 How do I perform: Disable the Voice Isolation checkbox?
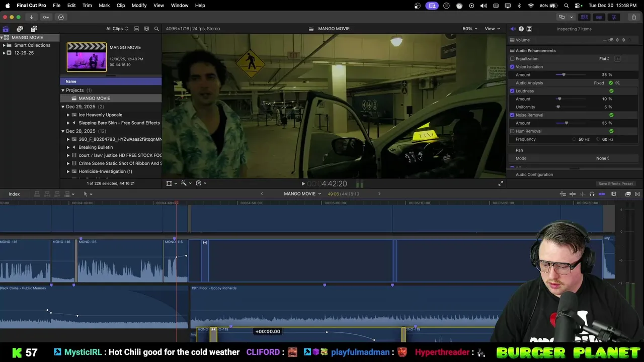point(512,67)
